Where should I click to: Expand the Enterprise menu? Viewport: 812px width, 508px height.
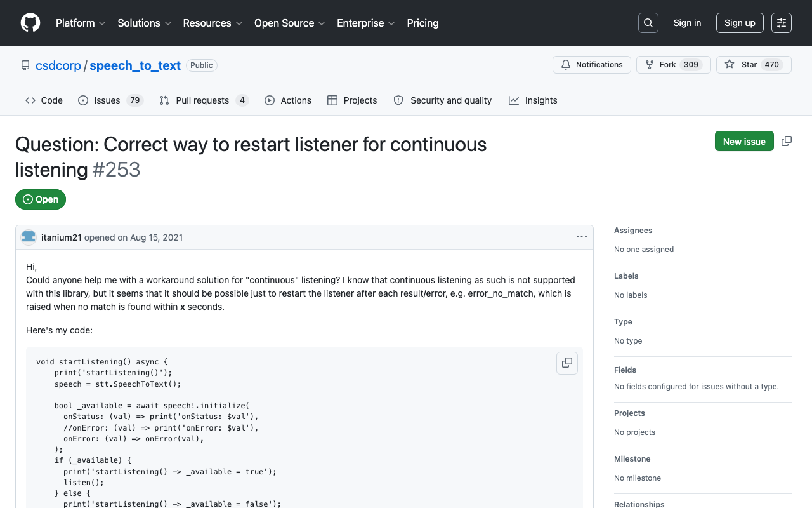366,23
